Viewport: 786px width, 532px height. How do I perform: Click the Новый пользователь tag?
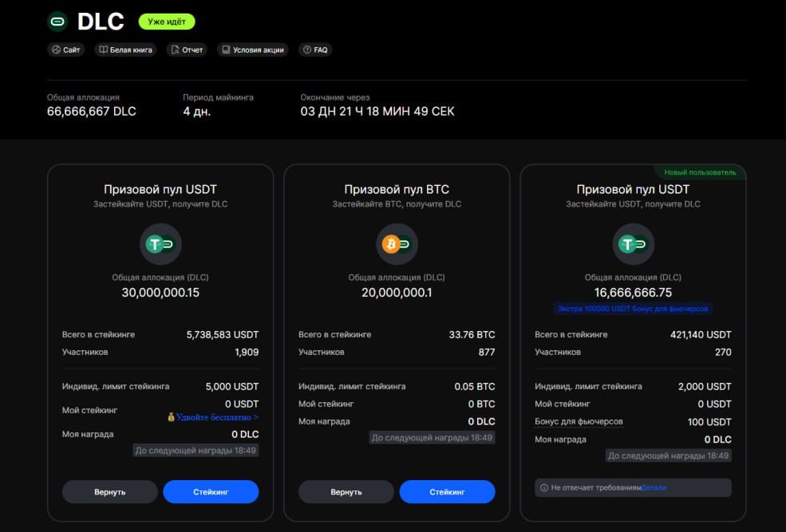pos(700,172)
